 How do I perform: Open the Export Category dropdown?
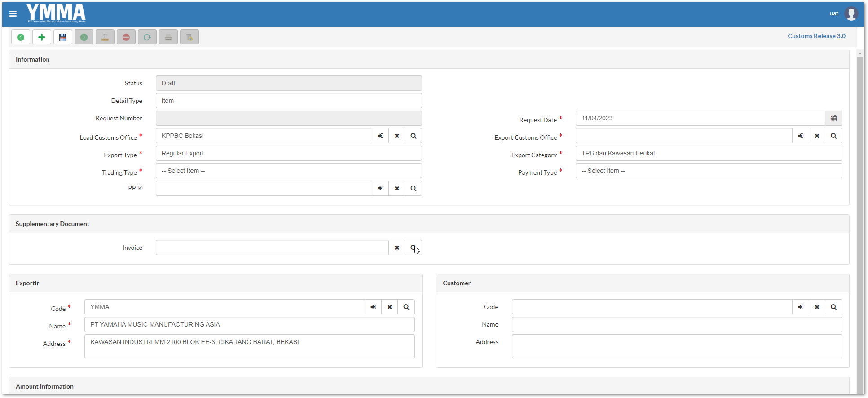pyautogui.click(x=708, y=154)
